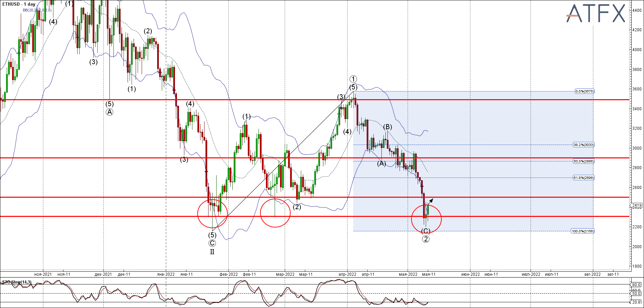This screenshot has width=644, height=308.
Task: Click the 0.0%(3575) Fibonacci label
Action: point(585,91)
